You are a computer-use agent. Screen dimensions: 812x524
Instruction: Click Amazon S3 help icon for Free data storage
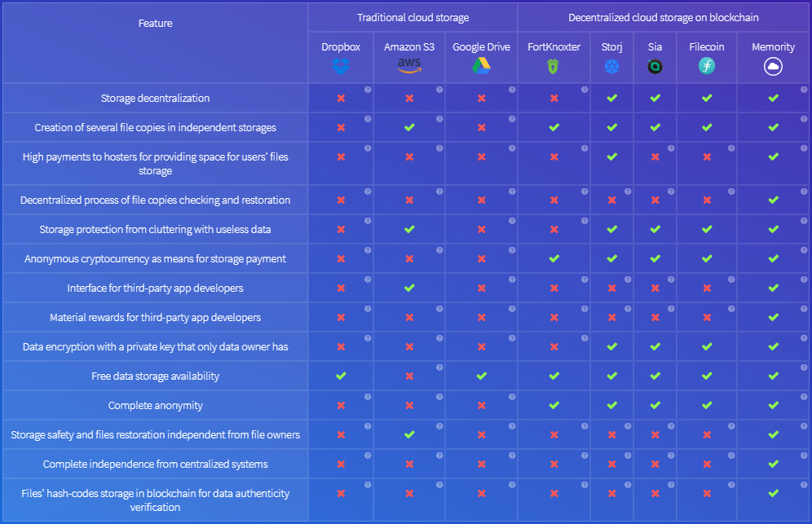[439, 368]
